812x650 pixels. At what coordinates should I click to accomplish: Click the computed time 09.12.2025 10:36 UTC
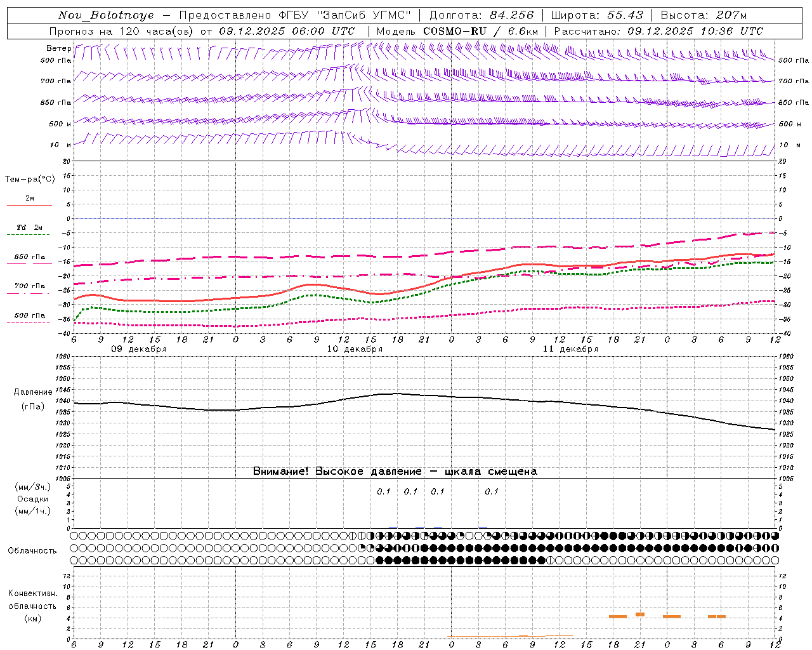pos(695,31)
